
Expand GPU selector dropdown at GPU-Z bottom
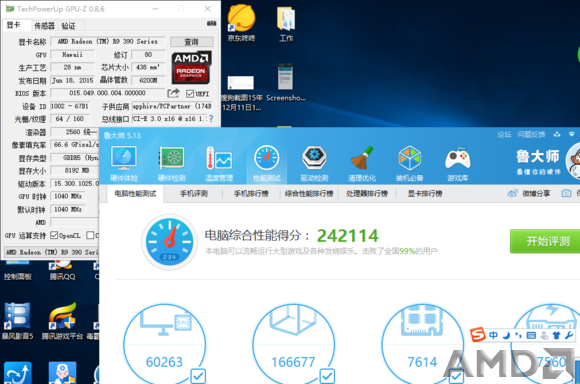coord(52,252)
